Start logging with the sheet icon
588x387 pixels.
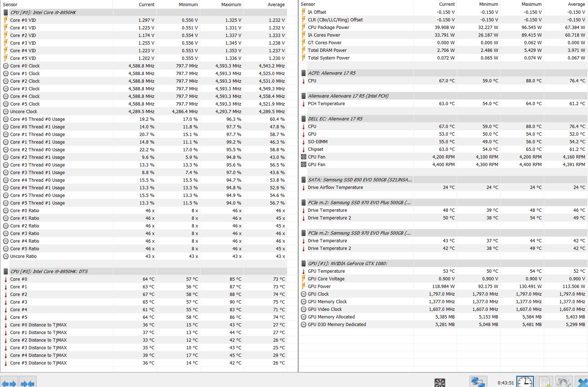pyautogui.click(x=544, y=382)
